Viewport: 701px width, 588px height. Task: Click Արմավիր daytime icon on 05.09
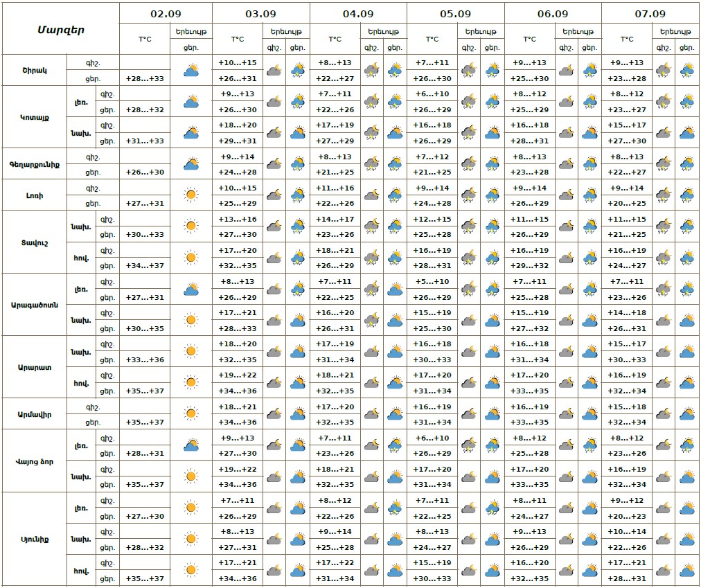click(493, 413)
